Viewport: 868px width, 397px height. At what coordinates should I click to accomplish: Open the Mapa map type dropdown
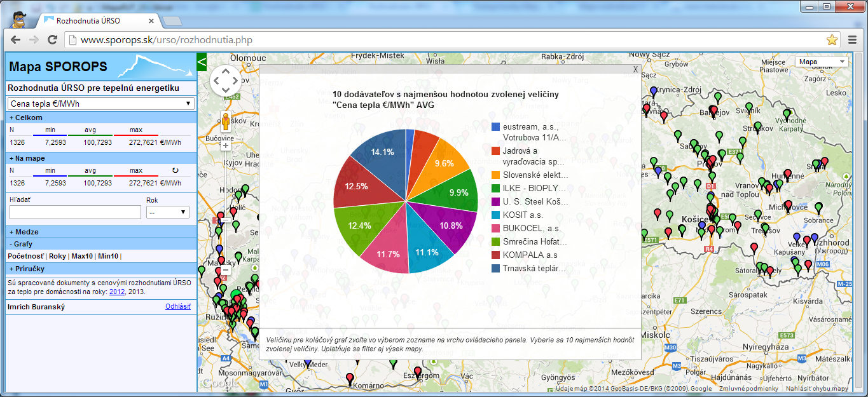coord(822,62)
